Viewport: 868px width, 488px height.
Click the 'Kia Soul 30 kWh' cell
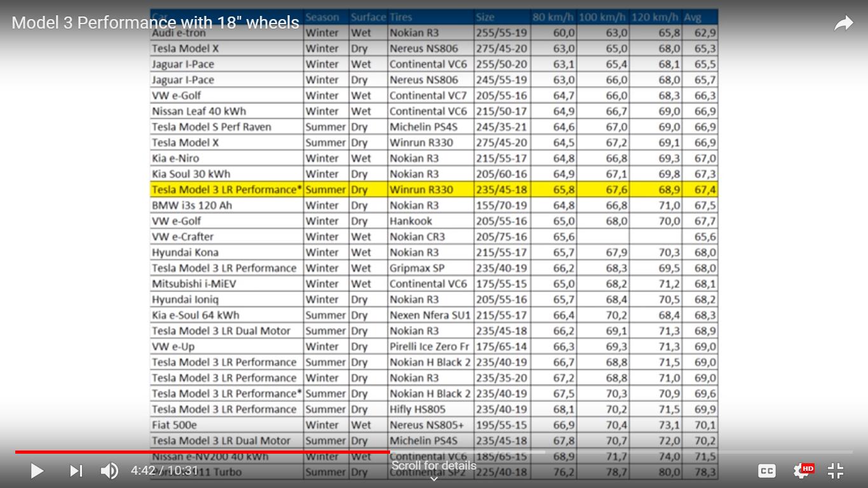click(227, 174)
